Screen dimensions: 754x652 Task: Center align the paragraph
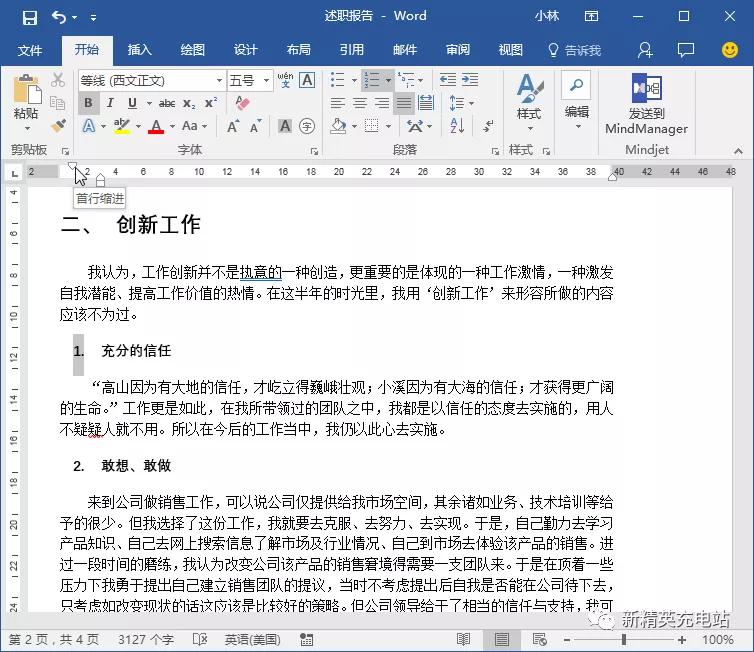[x=360, y=103]
